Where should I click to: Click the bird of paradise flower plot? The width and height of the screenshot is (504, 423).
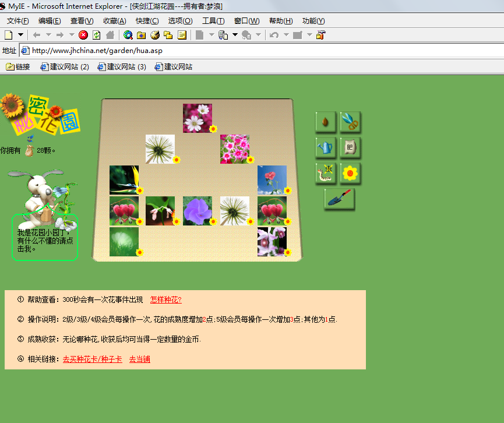coord(124,180)
